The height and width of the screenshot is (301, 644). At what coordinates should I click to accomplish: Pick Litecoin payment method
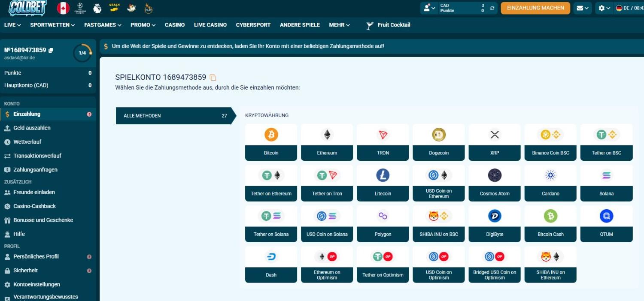pyautogui.click(x=383, y=183)
